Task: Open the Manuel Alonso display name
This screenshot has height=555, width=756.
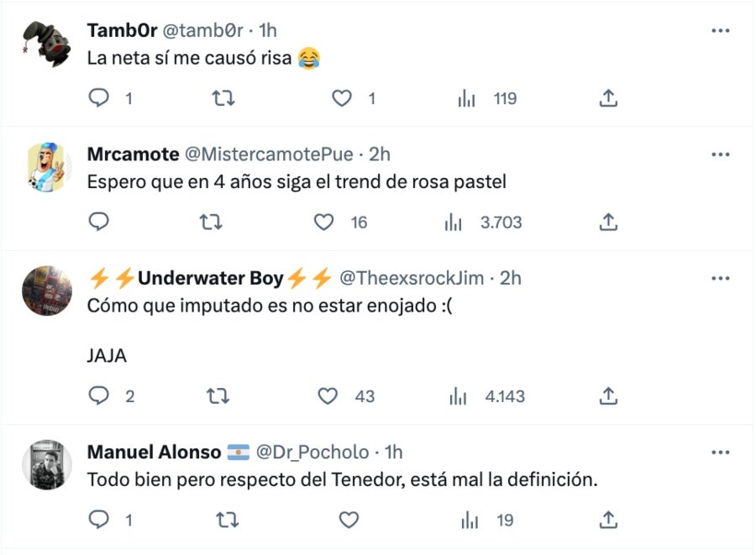Action: [x=155, y=453]
